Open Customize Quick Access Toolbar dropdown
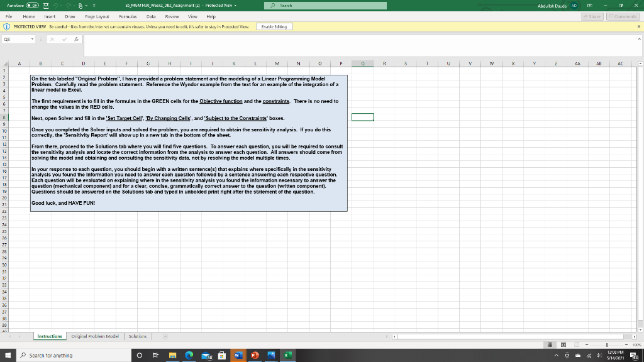This screenshot has height=362, width=644. coord(94,6)
